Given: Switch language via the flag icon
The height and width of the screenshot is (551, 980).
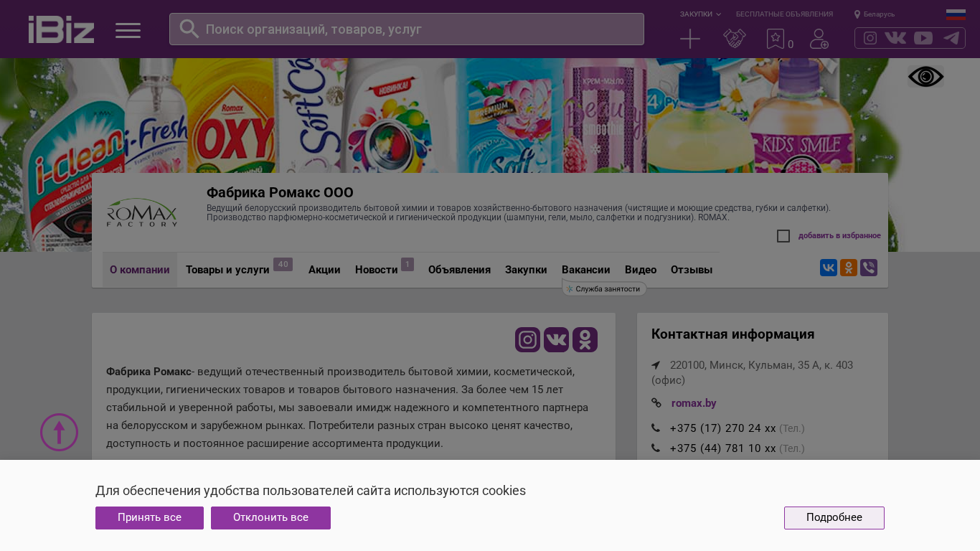Looking at the screenshot, I should click(956, 14).
